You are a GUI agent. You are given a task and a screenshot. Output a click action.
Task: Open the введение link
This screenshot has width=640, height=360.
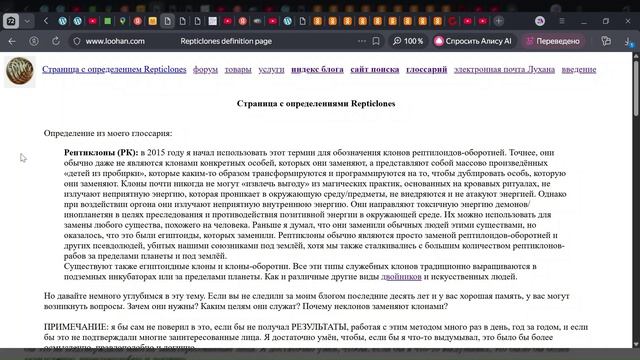point(579,69)
